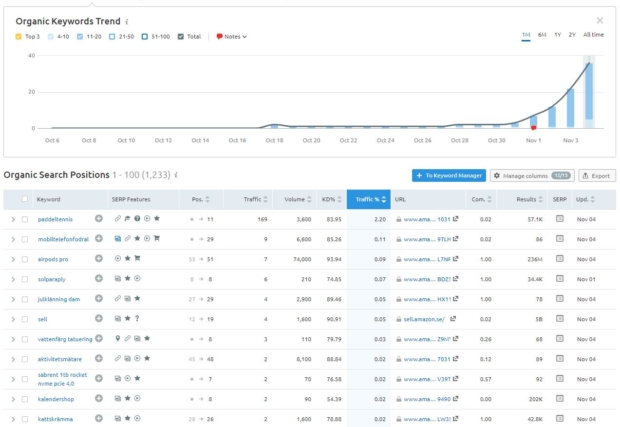This screenshot has height=427, width=620.
Task: Click red note marker on Nov 1
Action: click(x=533, y=128)
